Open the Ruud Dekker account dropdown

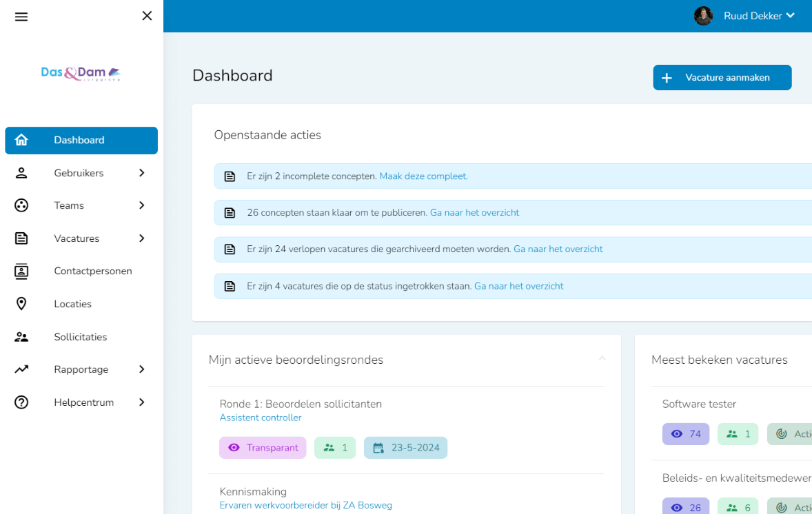[x=760, y=16]
